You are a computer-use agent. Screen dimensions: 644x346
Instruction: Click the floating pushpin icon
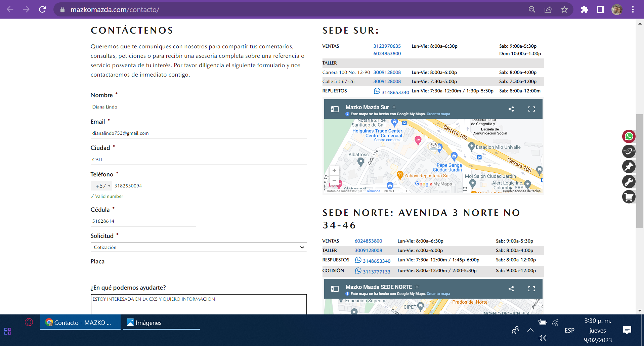[629, 167]
